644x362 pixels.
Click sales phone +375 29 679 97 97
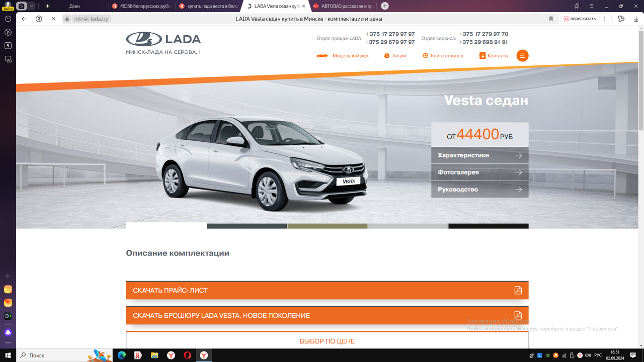[390, 42]
